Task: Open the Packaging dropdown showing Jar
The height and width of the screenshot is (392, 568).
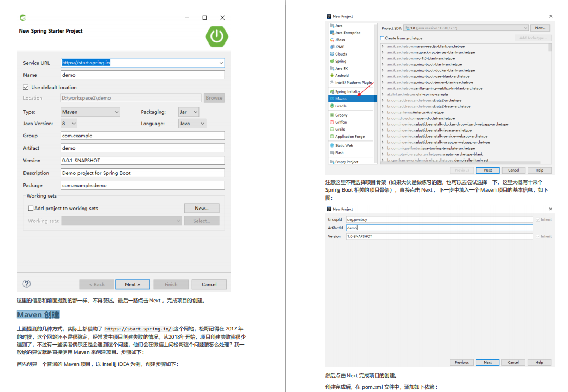Action: (188, 112)
